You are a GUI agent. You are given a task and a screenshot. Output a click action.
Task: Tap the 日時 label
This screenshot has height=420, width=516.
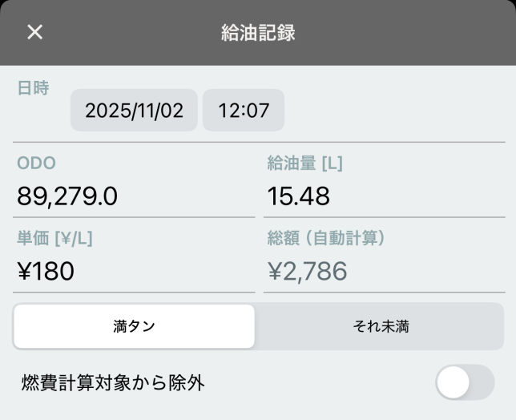pyautogui.click(x=33, y=88)
